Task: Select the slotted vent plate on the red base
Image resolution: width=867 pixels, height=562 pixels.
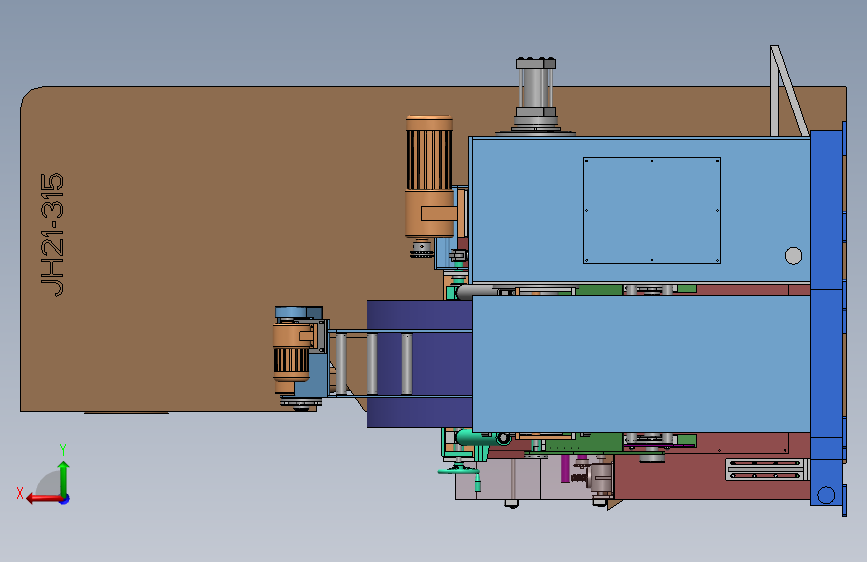Action: pos(766,470)
